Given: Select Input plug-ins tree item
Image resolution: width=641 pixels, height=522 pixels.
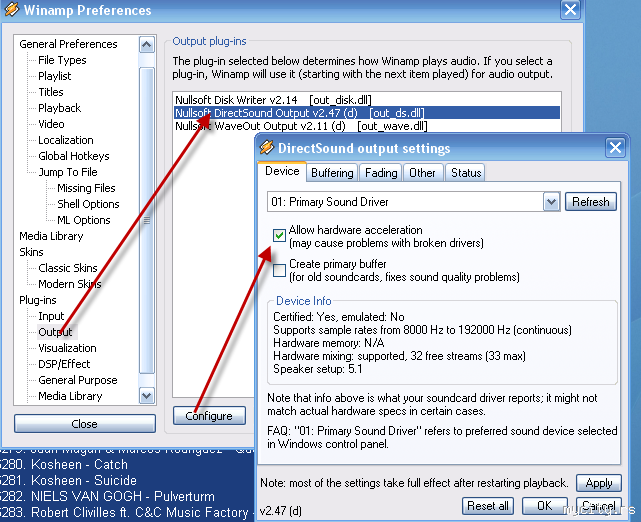Looking at the screenshot, I should (x=51, y=316).
